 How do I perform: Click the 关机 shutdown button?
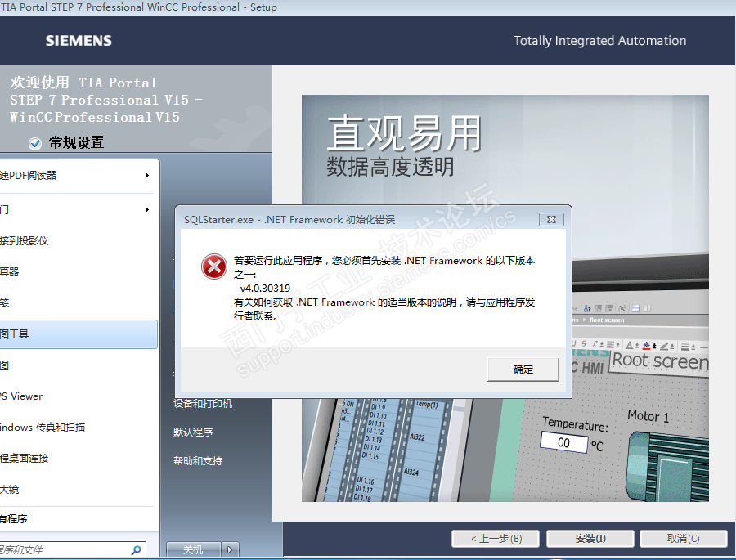193,549
